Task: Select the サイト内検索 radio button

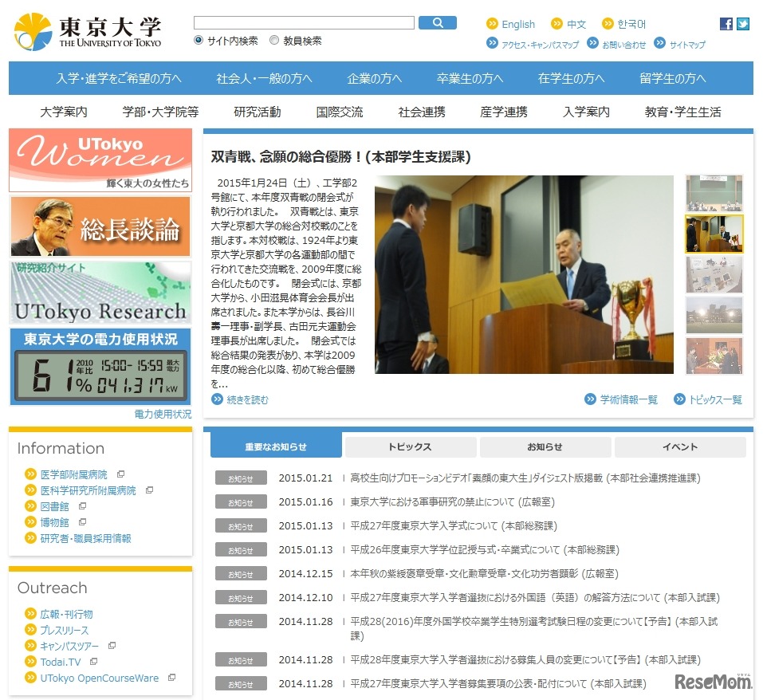Action: tap(196, 40)
